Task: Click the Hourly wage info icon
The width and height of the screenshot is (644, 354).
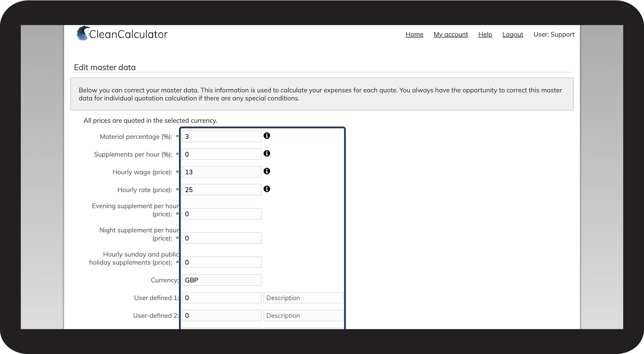Action: pos(267,171)
